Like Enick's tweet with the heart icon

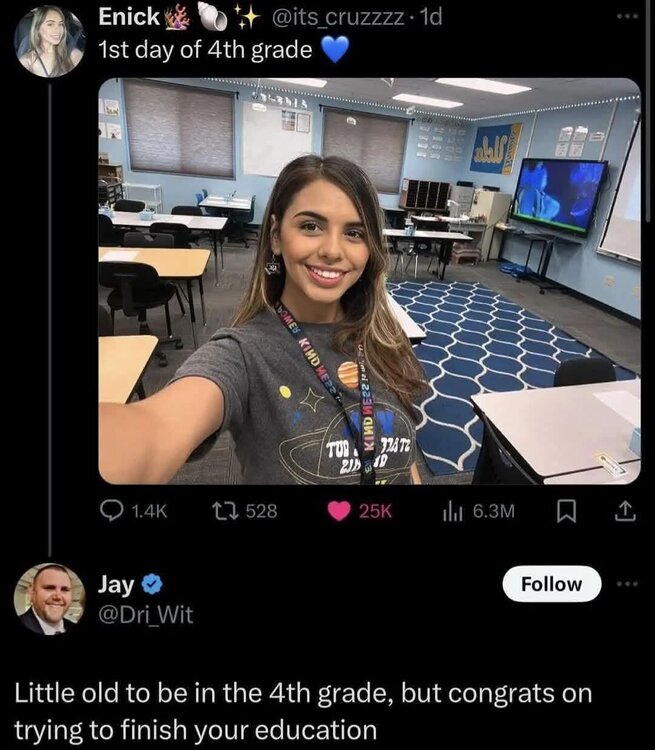(339, 511)
